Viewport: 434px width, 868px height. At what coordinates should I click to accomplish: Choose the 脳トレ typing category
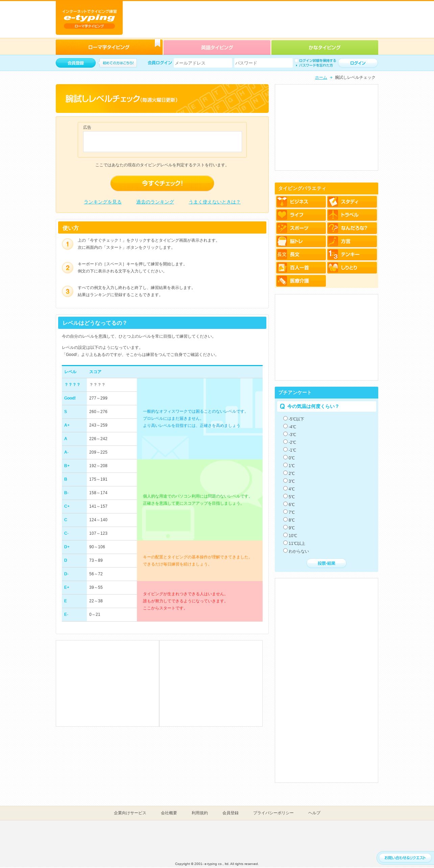pos(301,241)
